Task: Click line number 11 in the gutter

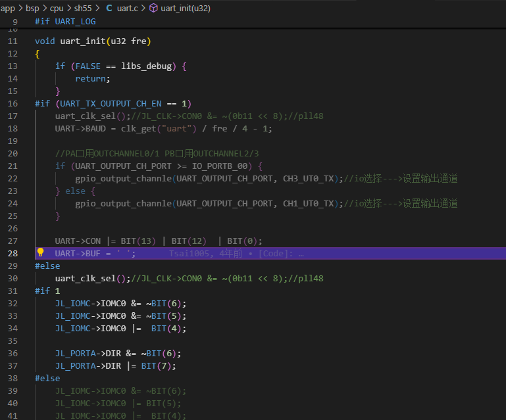Action: click(x=13, y=41)
